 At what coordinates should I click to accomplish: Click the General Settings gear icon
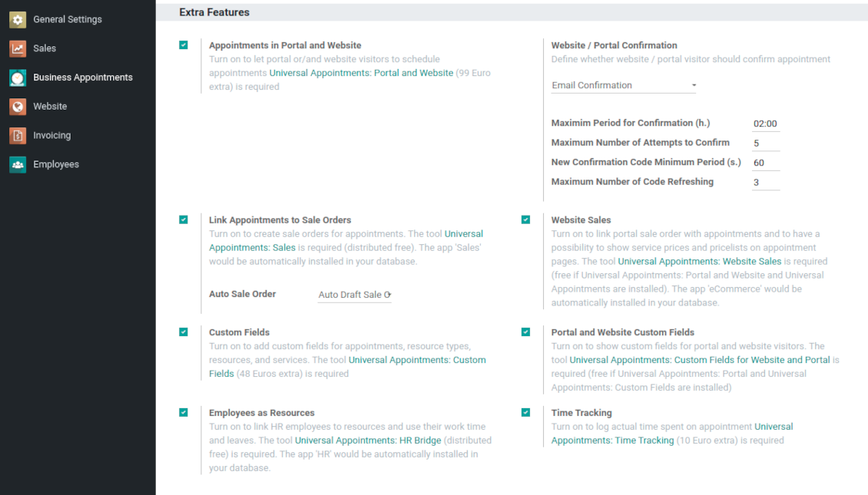coord(18,19)
